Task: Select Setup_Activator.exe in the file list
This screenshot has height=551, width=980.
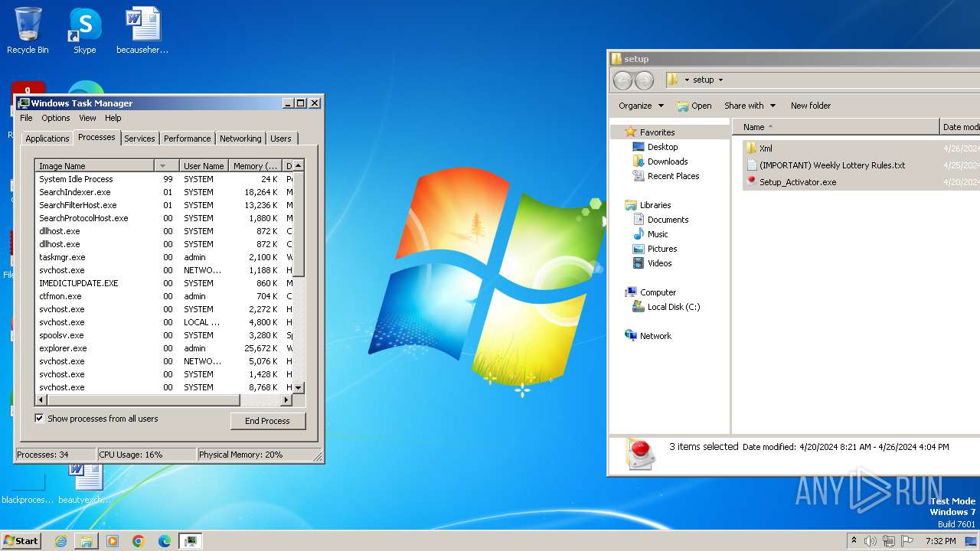Action: click(798, 182)
